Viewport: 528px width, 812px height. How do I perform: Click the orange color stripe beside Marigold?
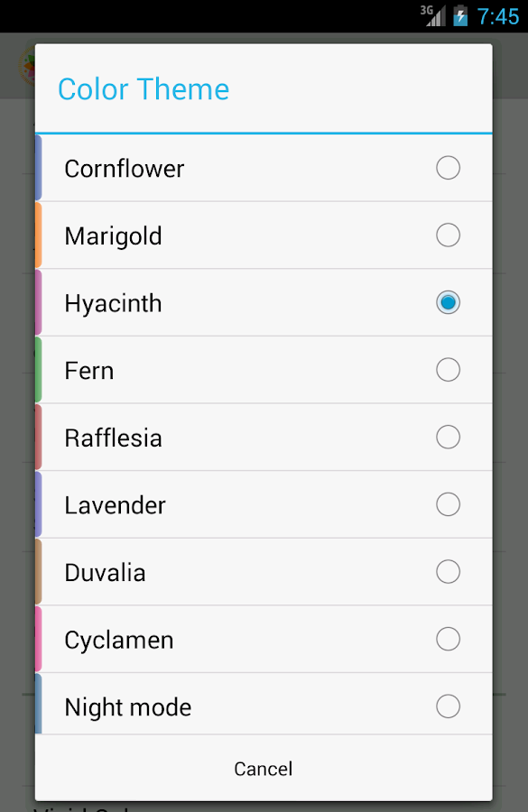(x=38, y=235)
